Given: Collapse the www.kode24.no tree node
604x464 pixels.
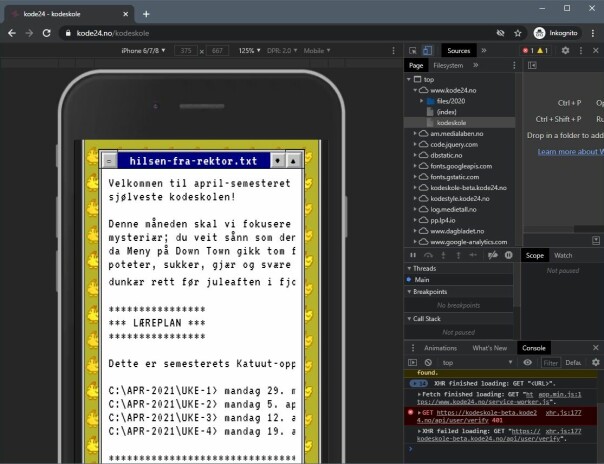Looking at the screenshot, I should pyautogui.click(x=415, y=90).
